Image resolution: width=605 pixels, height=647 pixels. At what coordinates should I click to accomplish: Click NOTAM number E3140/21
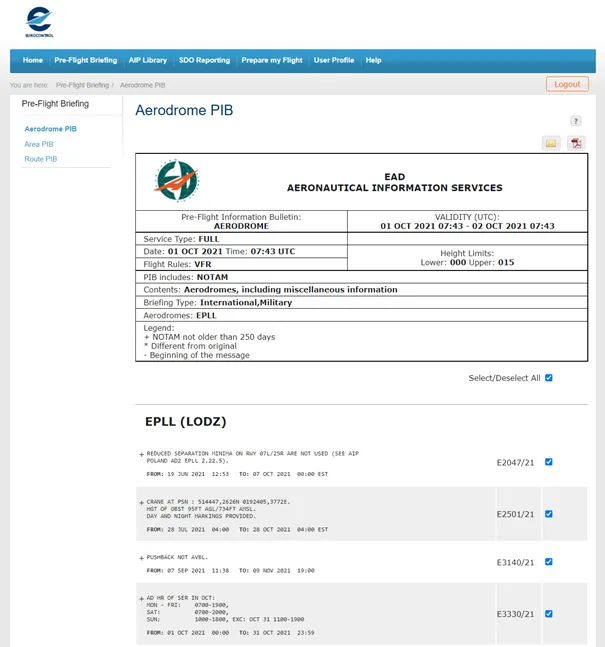point(515,562)
